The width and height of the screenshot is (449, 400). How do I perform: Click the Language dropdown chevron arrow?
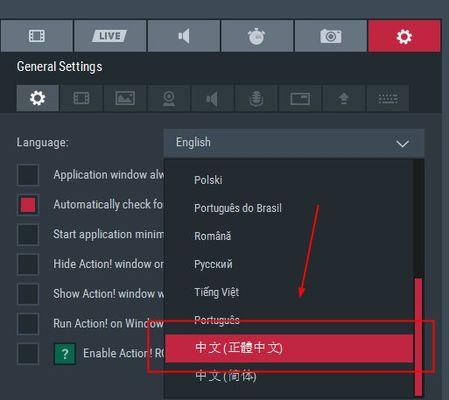pyautogui.click(x=403, y=144)
